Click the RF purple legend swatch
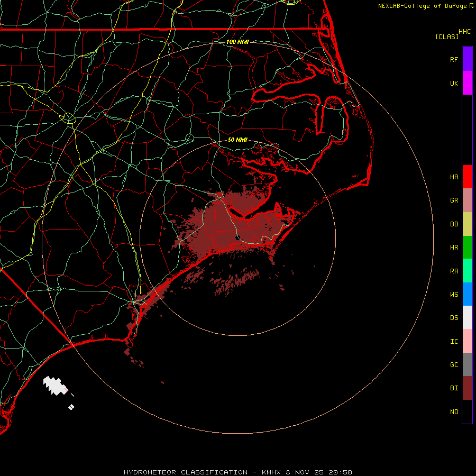 pyautogui.click(x=467, y=59)
